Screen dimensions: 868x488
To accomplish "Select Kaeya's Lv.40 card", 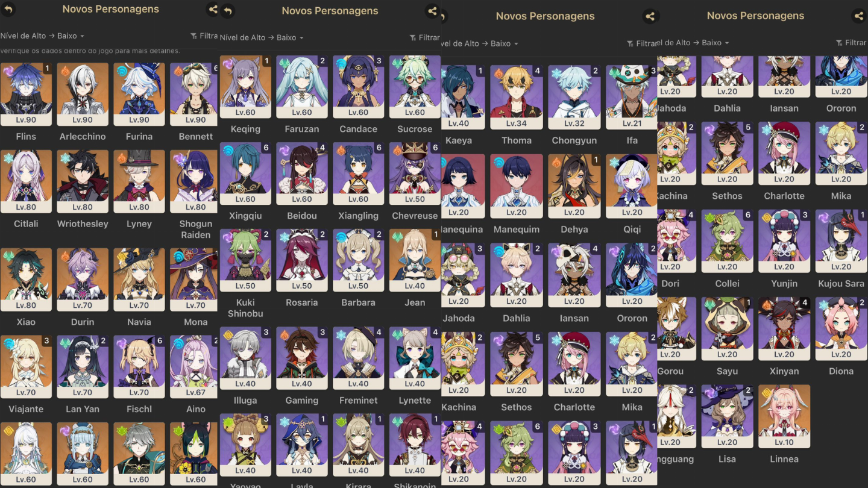I will [463, 98].
